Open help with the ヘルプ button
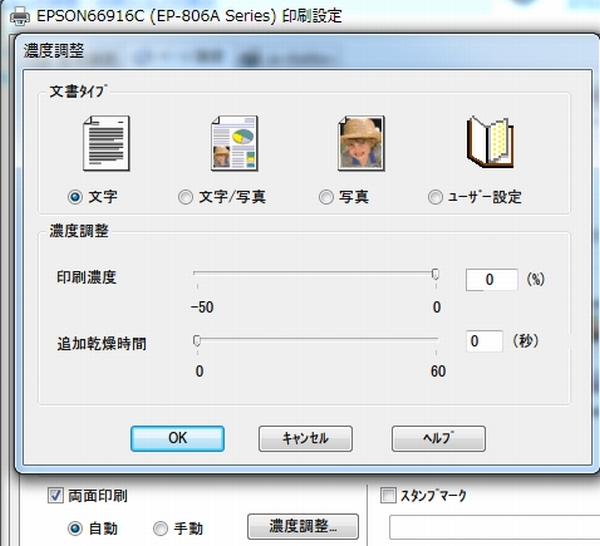Image resolution: width=600 pixels, height=546 pixels. point(439,438)
